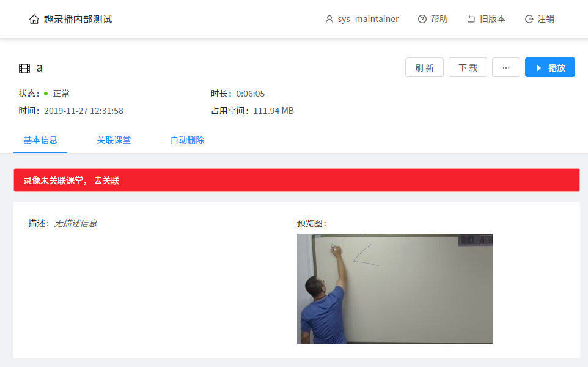Click the size value 111.94 MB

pos(274,111)
